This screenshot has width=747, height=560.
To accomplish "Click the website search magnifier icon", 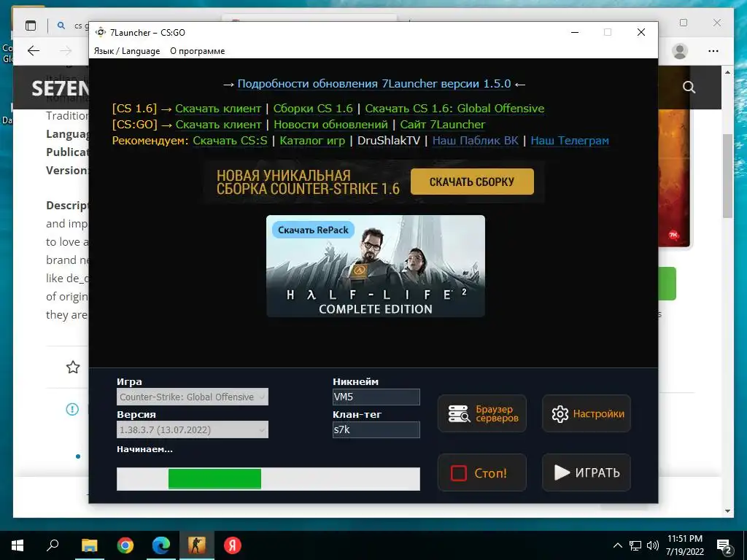I will point(689,87).
